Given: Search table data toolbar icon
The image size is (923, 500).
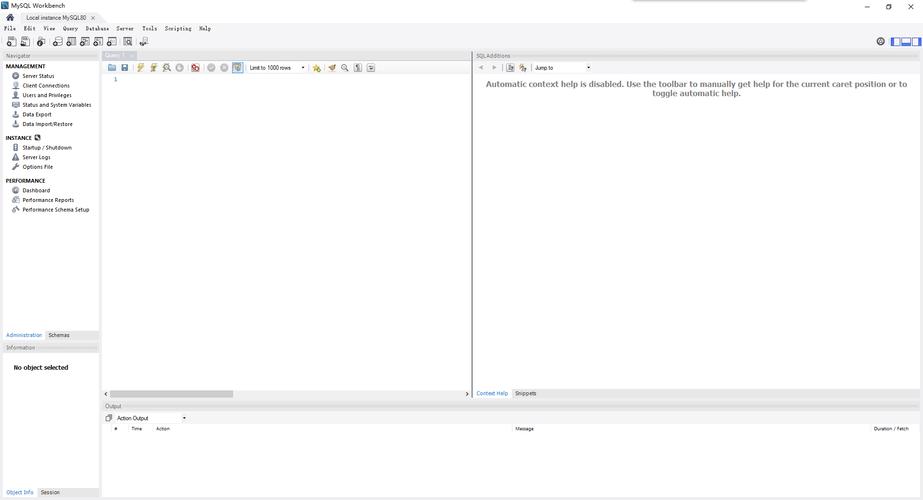Looking at the screenshot, I should [128, 42].
